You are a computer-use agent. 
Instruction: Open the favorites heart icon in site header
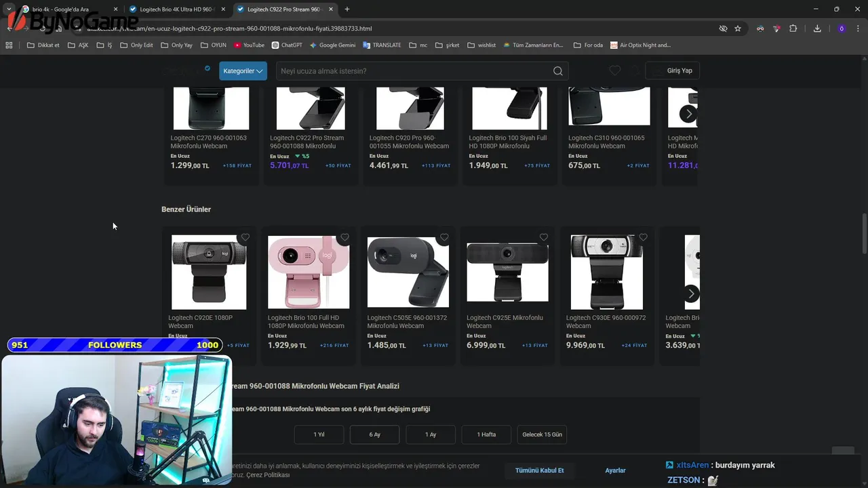point(614,70)
